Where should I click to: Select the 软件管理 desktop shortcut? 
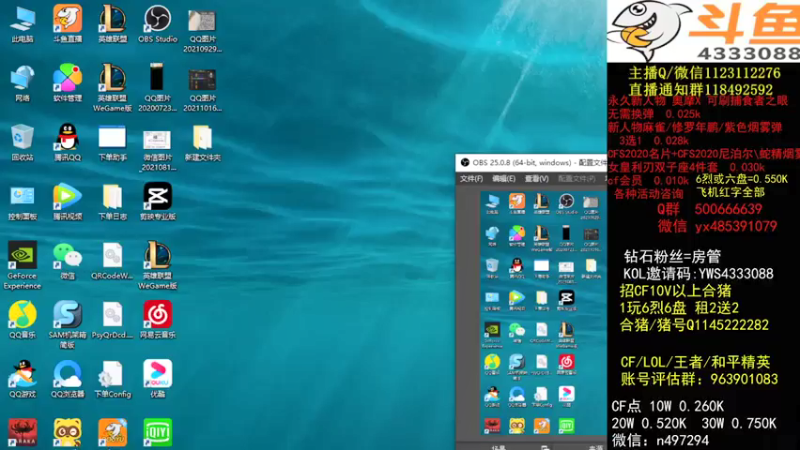67,84
